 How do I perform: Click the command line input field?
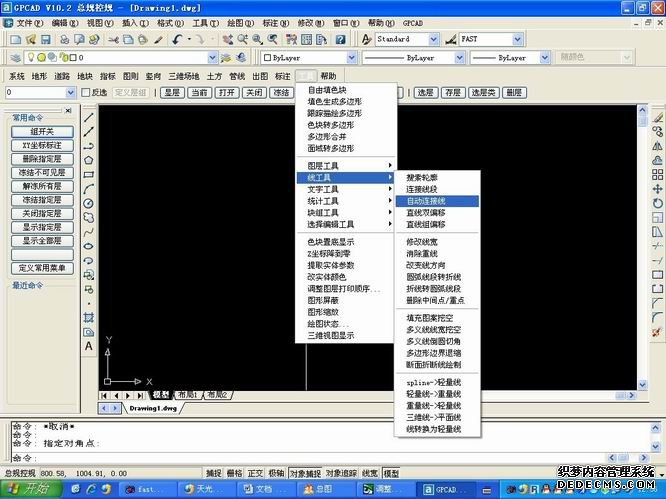(x=323, y=458)
